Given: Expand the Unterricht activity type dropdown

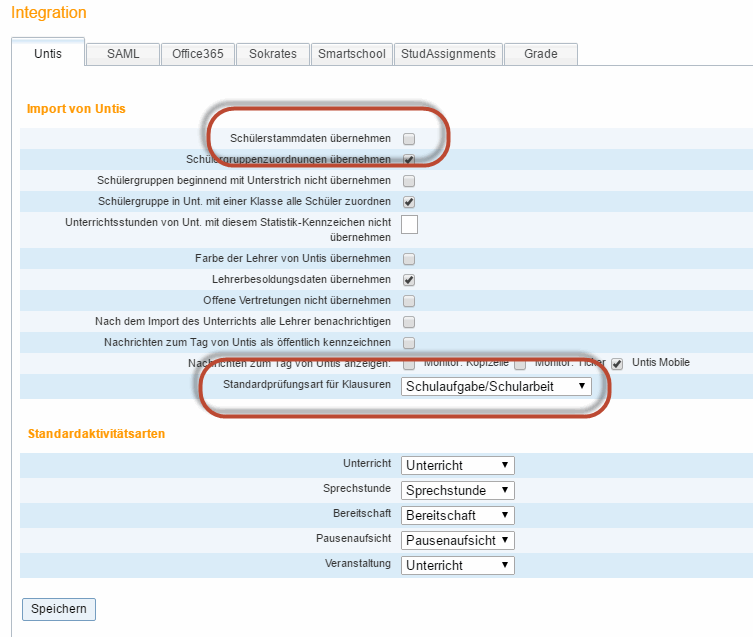Looking at the screenshot, I should 457,465.
